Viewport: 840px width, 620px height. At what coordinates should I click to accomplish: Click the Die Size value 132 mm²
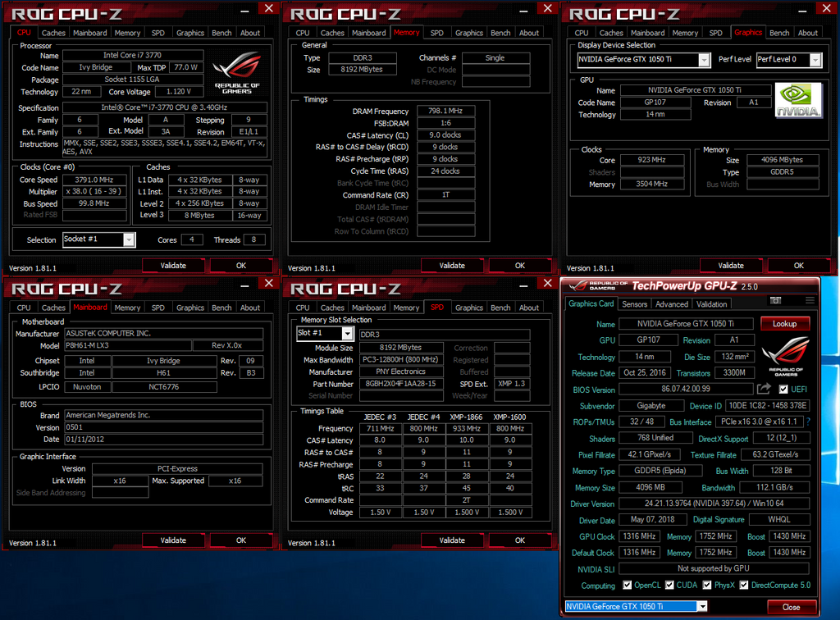pyautogui.click(x=735, y=356)
